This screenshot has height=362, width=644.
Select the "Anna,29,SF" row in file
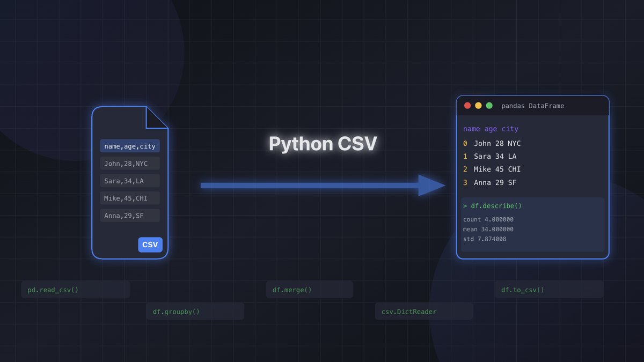point(130,216)
